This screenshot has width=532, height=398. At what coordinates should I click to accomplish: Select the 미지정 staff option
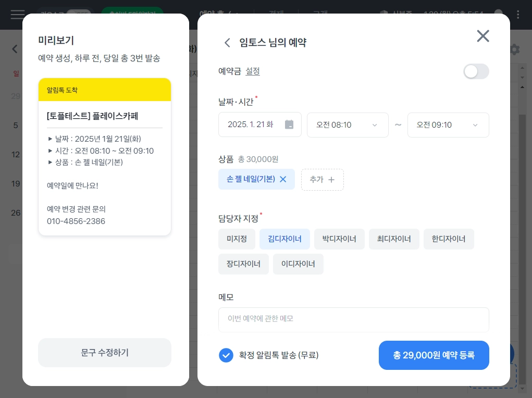(237, 239)
